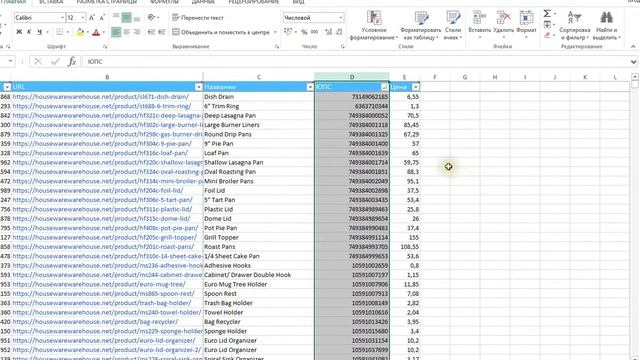
Task: Switch to the ВИД tab
Action: coord(298,2)
